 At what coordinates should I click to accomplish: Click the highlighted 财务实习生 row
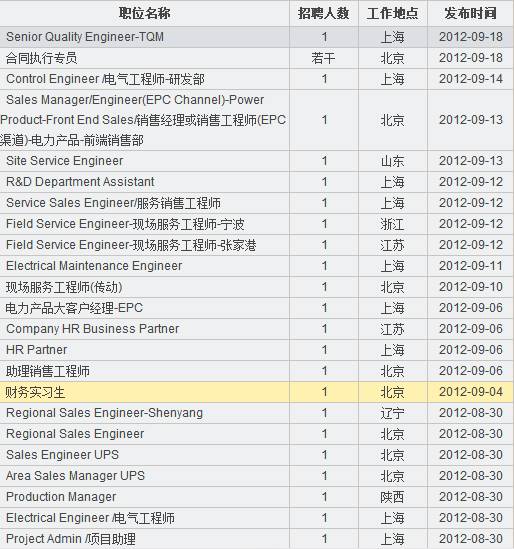[x=257, y=392]
